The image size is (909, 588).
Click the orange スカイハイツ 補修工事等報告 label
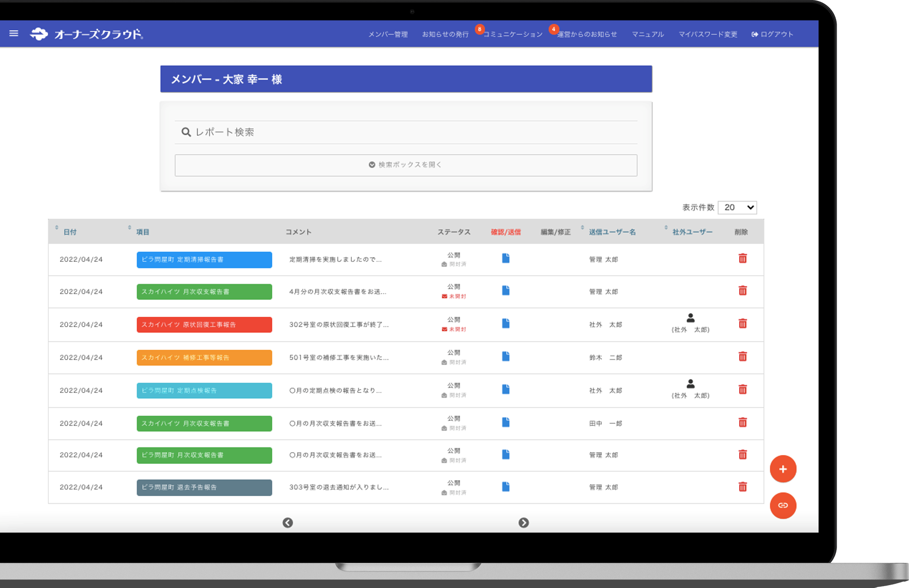pos(204,357)
